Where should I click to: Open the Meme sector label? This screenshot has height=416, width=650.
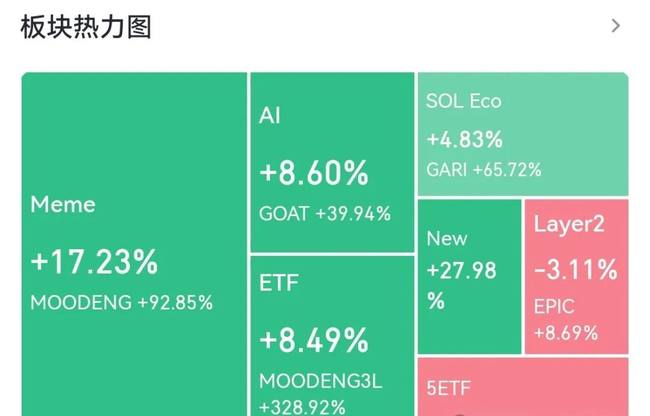(x=63, y=204)
